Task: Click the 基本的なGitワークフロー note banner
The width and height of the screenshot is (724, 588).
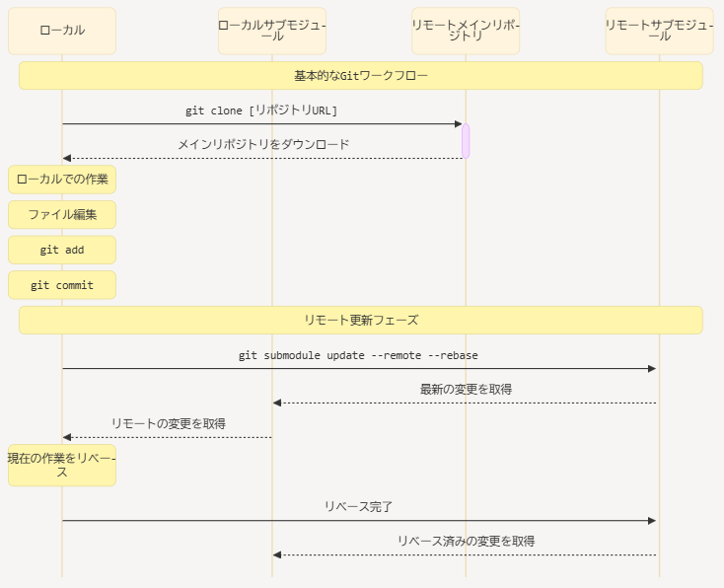Action: (x=361, y=75)
